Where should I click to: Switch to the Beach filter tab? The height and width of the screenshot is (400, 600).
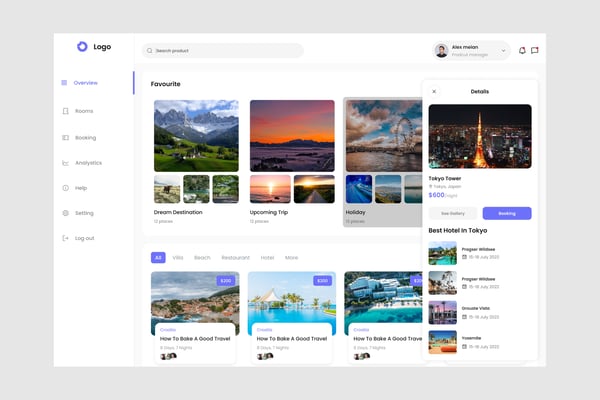pos(202,258)
